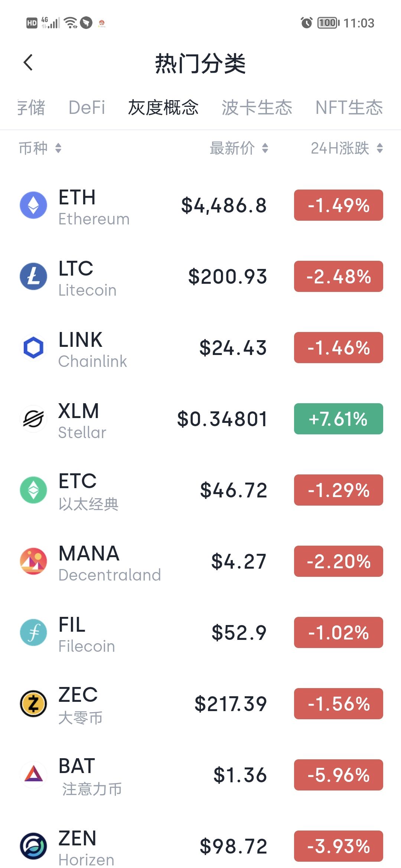Open the Ethereum coin logo

[33, 205]
